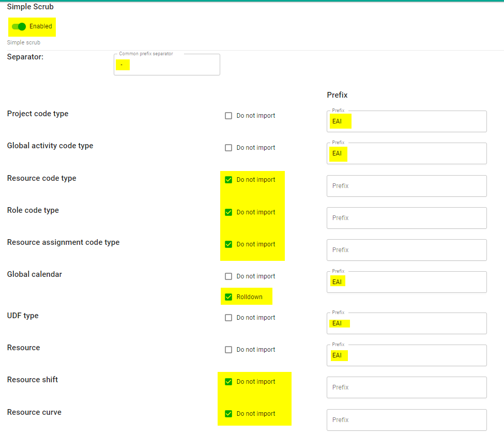504x437 pixels.
Task: Uncheck Do not import for Resource shift
Action: tap(228, 382)
